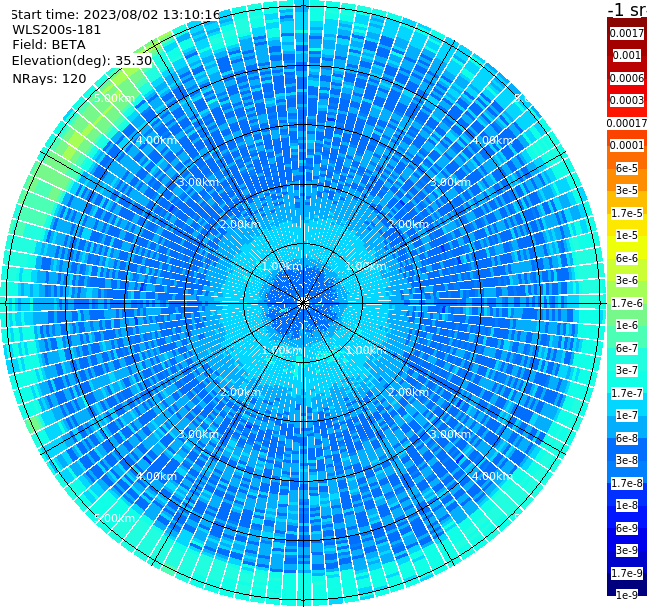Image resolution: width=647 pixels, height=607 pixels.
Task: Select the 1.7e-9 colorbar value
Action: coord(627,573)
